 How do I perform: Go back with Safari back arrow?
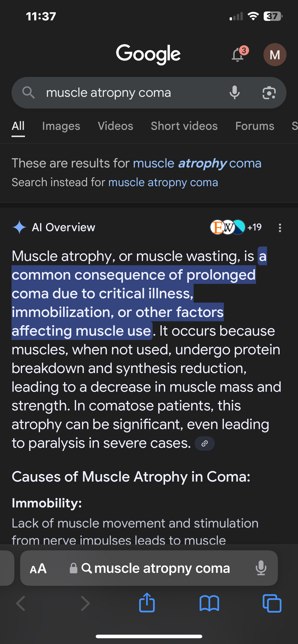point(21,604)
